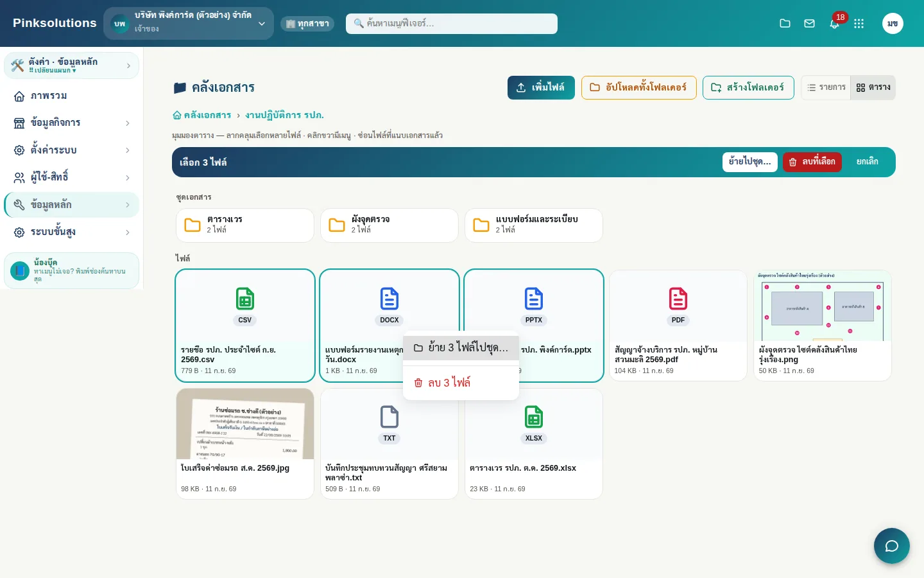
Task: Click the ผังจุดตรวจ set name text
Action: click(x=370, y=220)
